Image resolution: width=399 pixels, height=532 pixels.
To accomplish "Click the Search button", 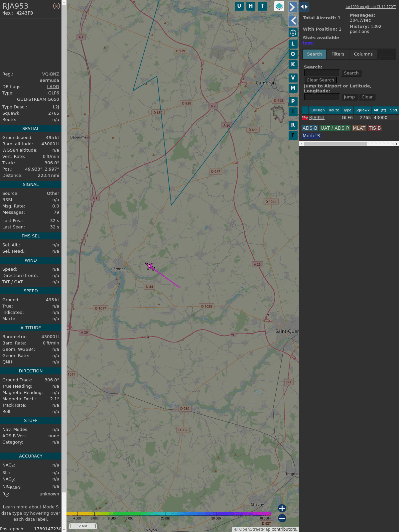I will coord(351,73).
